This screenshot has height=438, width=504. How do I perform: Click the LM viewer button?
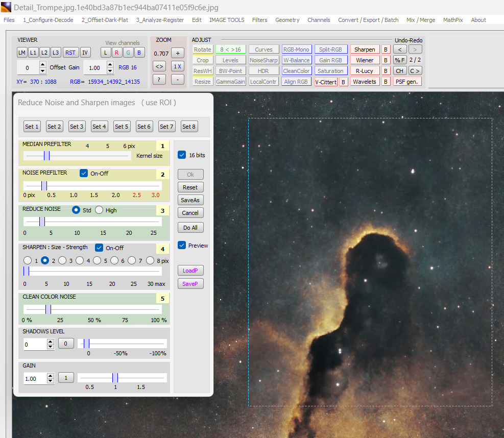tap(21, 52)
